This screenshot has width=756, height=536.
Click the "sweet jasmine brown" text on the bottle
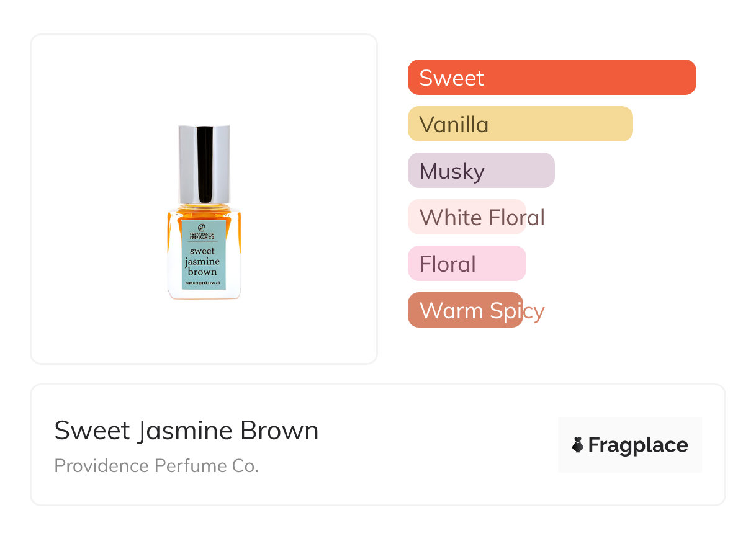pos(203,261)
